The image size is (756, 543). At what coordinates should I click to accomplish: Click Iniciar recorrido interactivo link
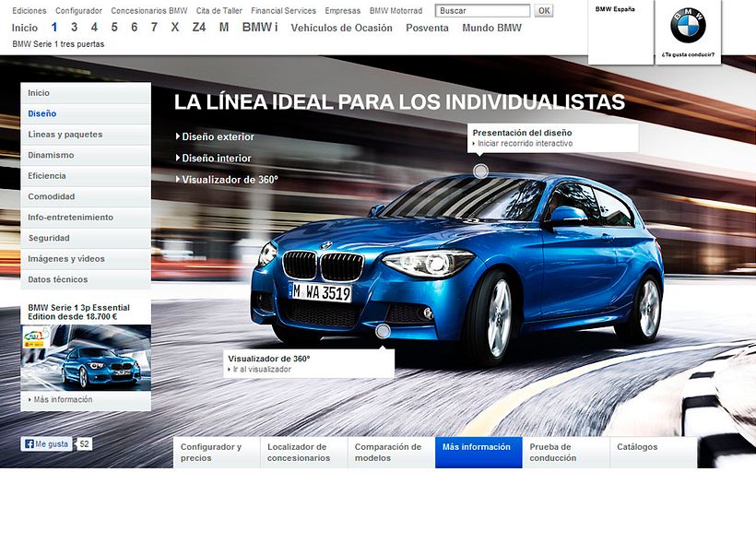[x=523, y=143]
